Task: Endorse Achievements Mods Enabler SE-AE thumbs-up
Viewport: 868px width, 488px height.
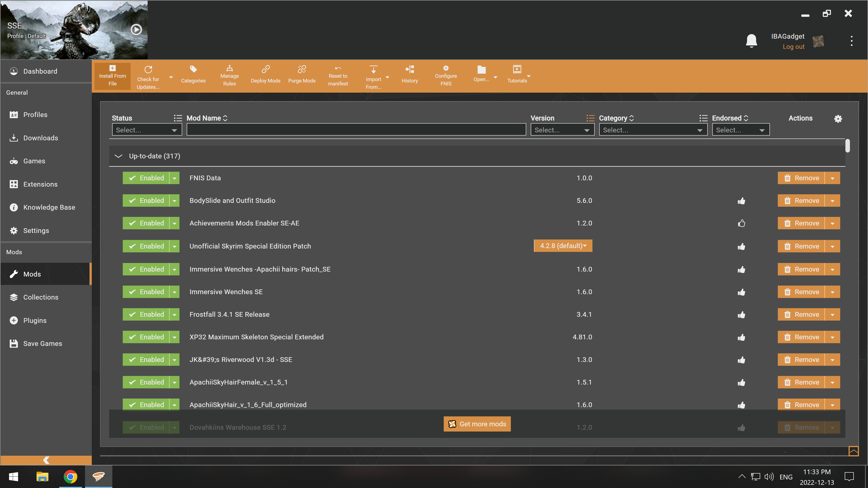Action: [x=741, y=223]
